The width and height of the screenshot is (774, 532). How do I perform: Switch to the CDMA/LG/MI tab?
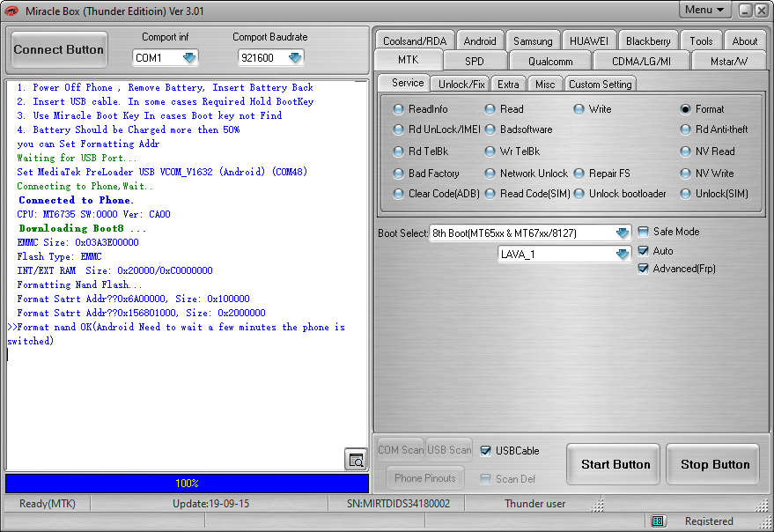pyautogui.click(x=641, y=62)
